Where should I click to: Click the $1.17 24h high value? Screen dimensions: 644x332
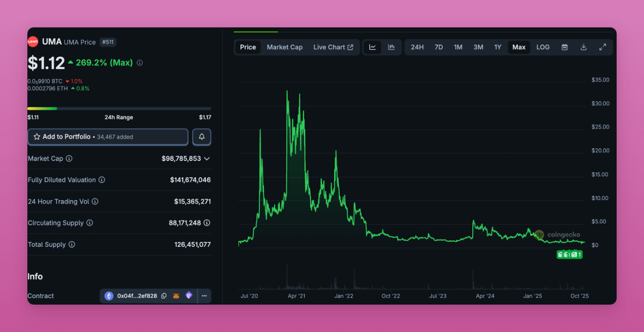(204, 117)
